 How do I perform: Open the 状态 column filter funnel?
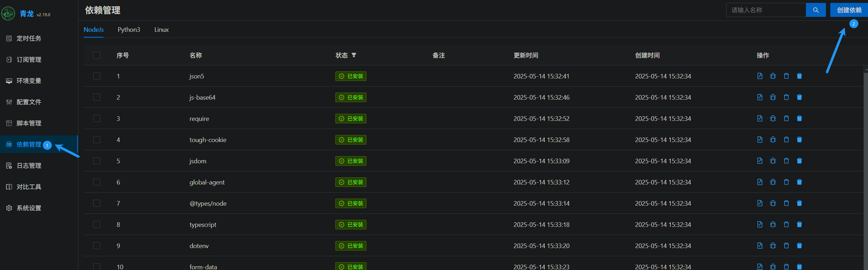pyautogui.click(x=354, y=55)
